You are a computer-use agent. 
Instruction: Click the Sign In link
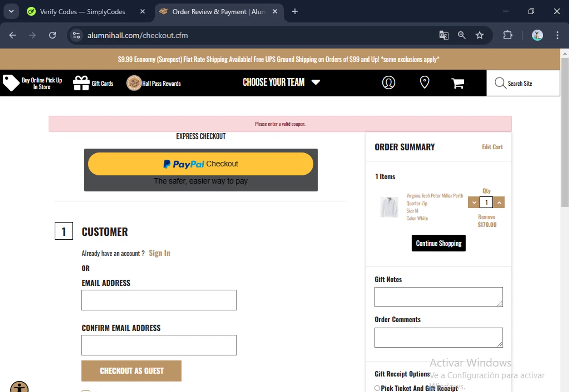click(x=159, y=253)
